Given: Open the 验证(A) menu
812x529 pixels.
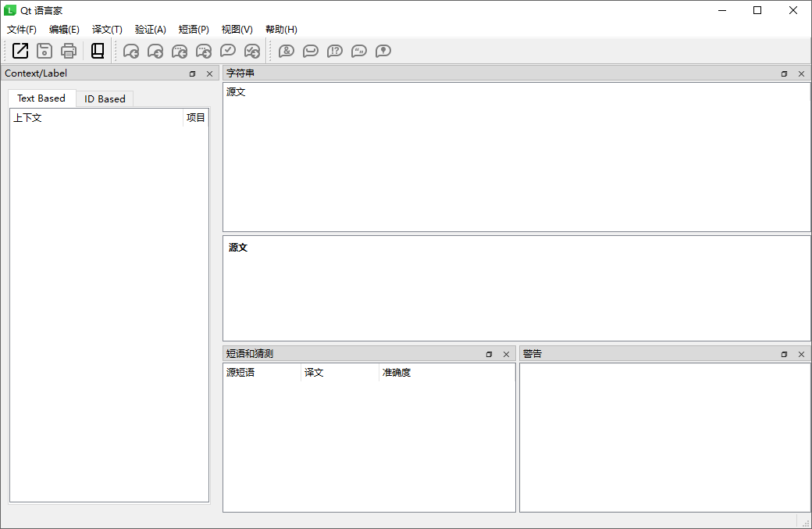Looking at the screenshot, I should [x=150, y=30].
